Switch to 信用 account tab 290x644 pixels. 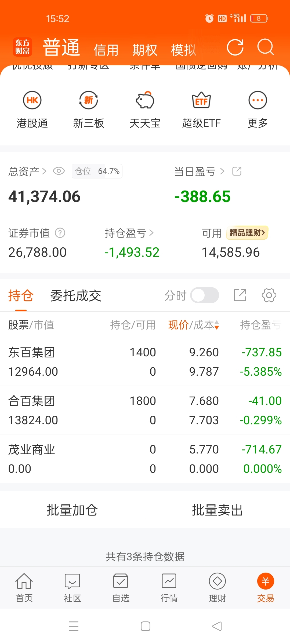(x=106, y=50)
